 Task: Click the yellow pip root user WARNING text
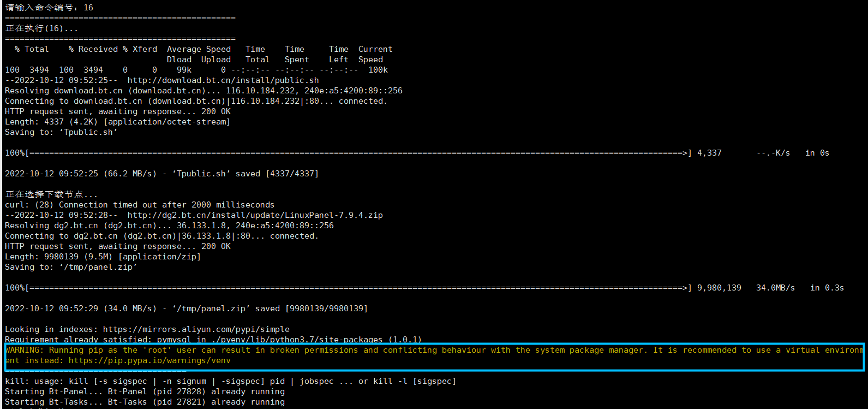(x=434, y=355)
